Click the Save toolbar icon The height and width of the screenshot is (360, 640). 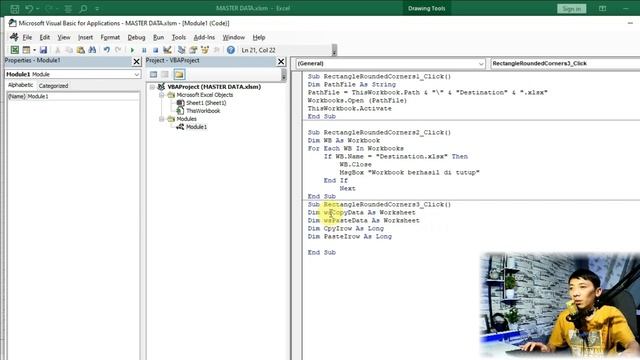tap(43, 50)
